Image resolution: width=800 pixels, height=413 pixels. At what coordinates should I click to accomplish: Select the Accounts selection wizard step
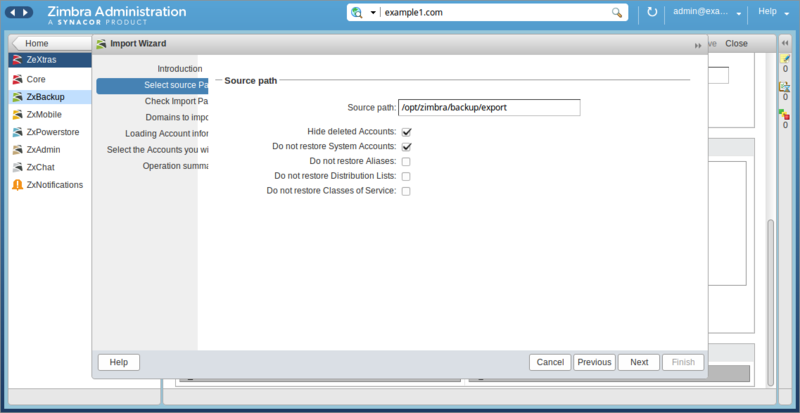pyautogui.click(x=157, y=150)
